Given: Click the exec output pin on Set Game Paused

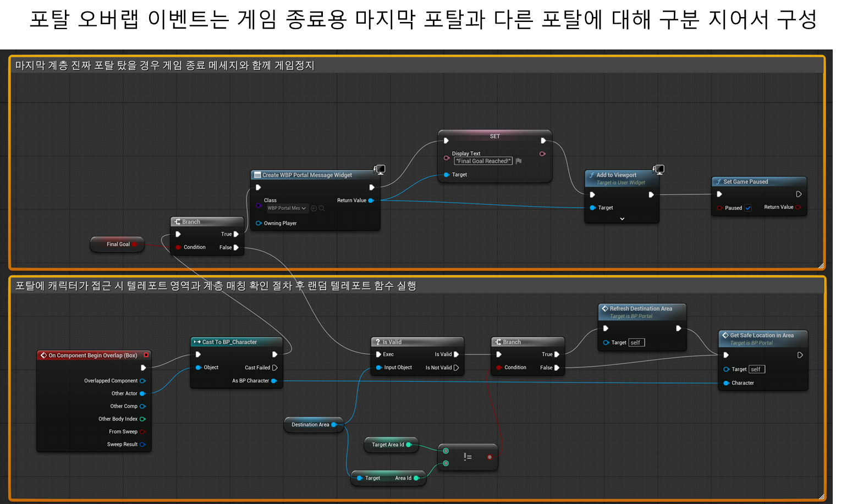Looking at the screenshot, I should point(799,194).
